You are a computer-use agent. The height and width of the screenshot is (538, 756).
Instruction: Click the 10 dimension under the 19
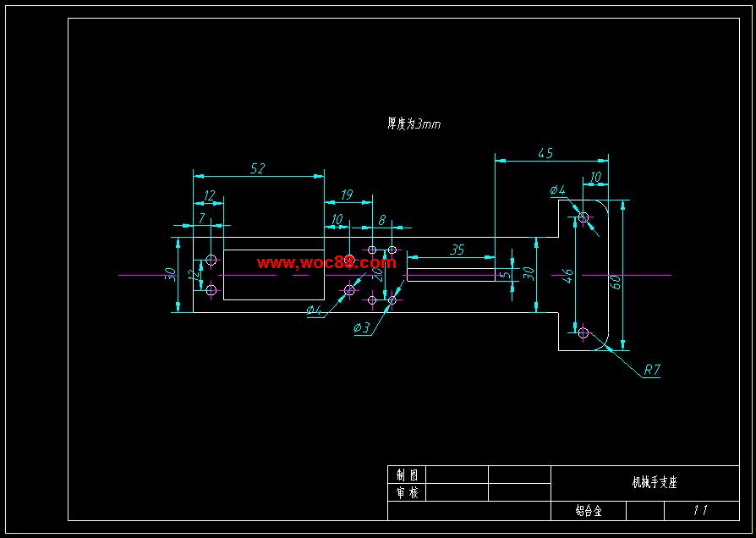pyautogui.click(x=337, y=220)
